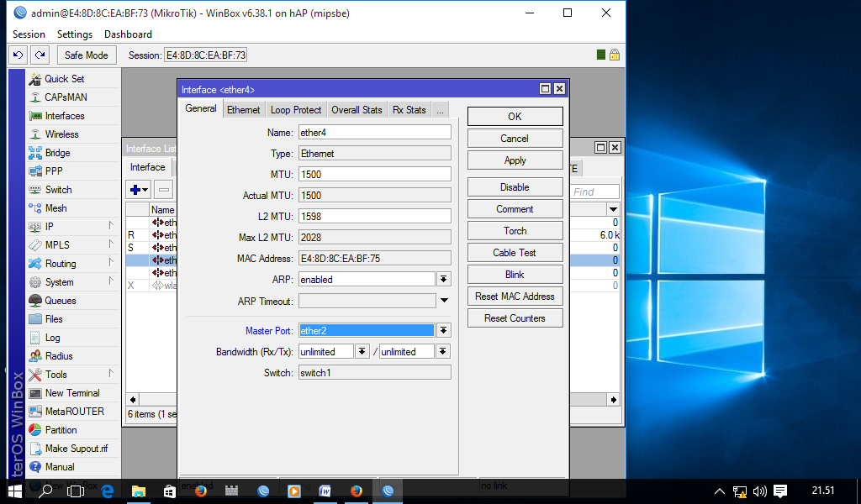Image resolution: width=861 pixels, height=504 pixels.
Task: Open PPP section
Action: point(54,171)
